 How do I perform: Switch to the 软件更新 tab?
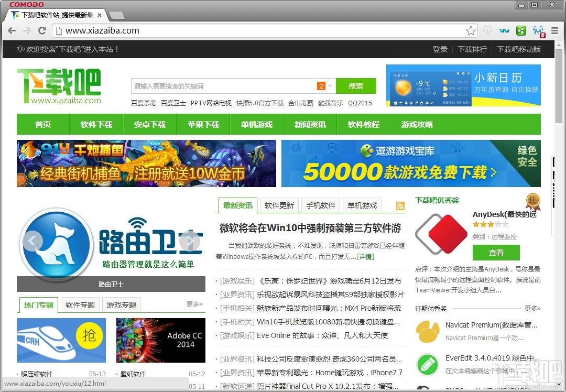tap(279, 205)
